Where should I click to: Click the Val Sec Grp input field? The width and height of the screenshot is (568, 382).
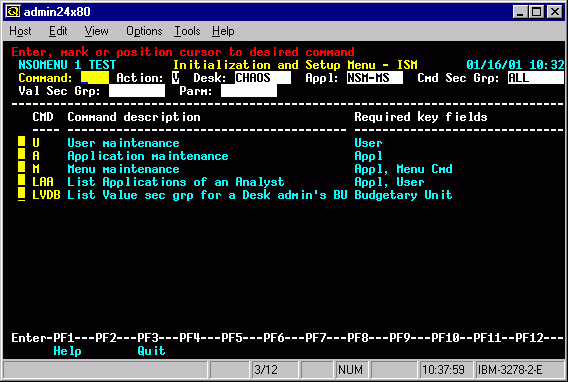click(x=137, y=91)
